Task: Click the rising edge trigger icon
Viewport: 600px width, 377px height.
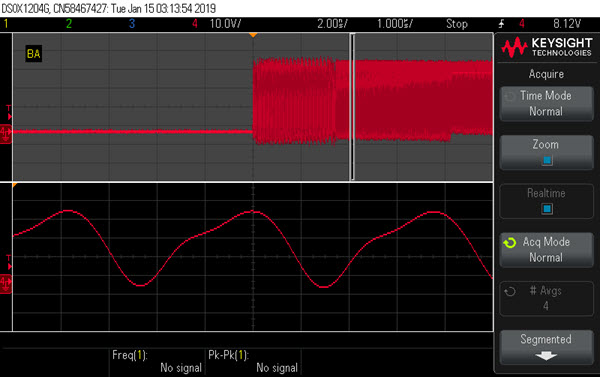Action: tap(502, 24)
